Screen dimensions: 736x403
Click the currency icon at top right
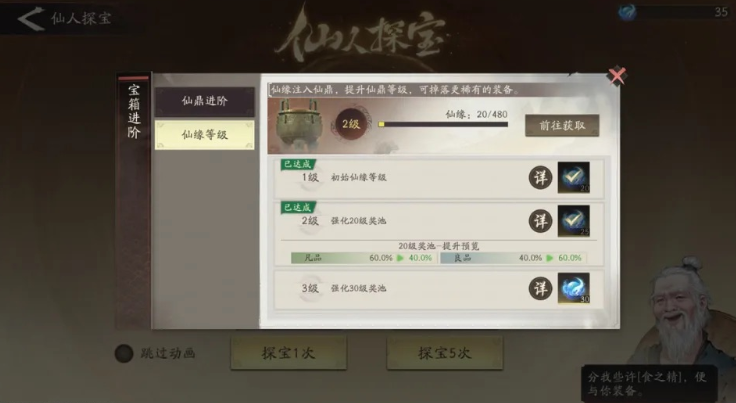627,11
